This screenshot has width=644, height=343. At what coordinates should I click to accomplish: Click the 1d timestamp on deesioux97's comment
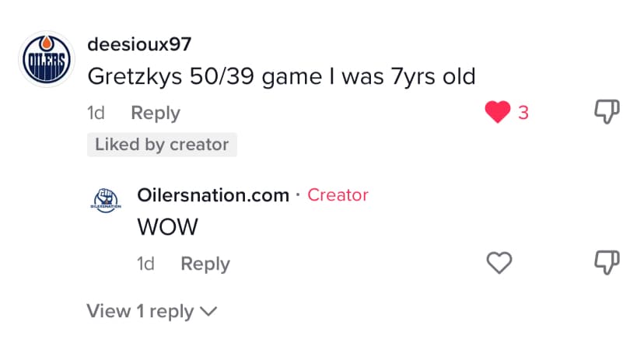pos(96,114)
